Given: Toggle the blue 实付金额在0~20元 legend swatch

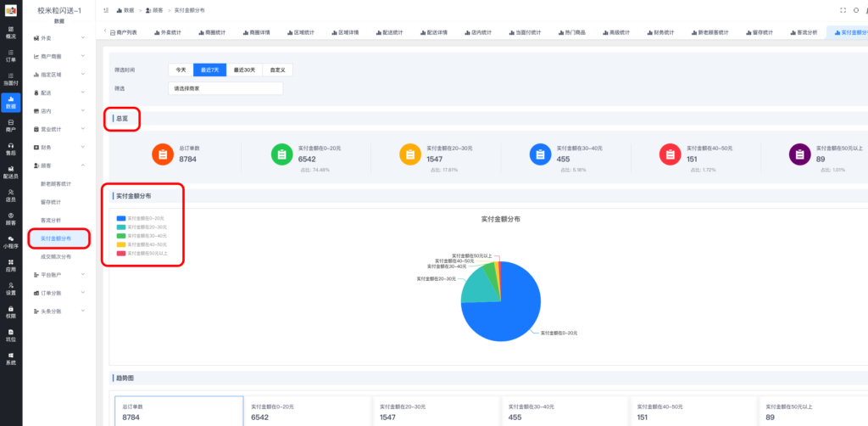Looking at the screenshot, I should tap(121, 218).
